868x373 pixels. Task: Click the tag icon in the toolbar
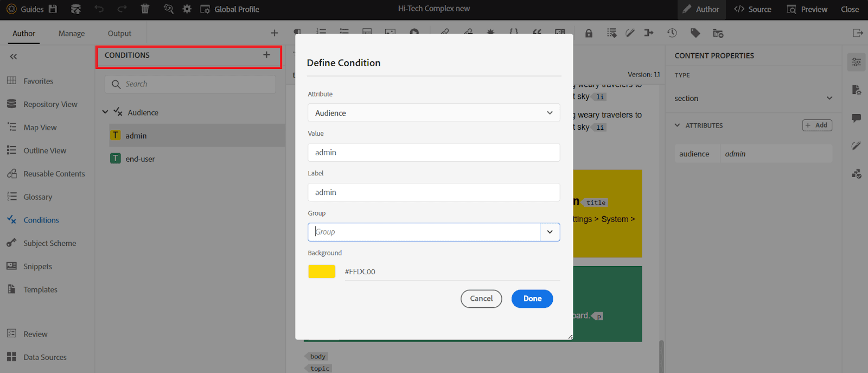tap(695, 33)
